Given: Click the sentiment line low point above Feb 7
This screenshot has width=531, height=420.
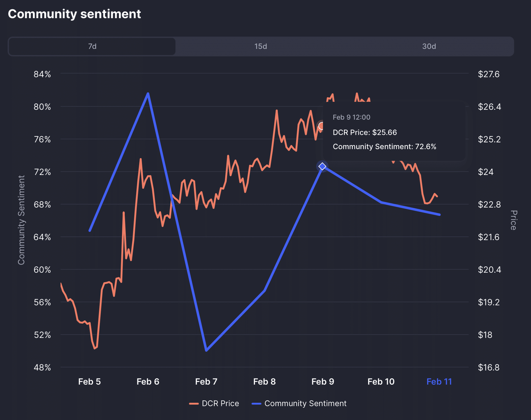Looking at the screenshot, I should pyautogui.click(x=206, y=350).
